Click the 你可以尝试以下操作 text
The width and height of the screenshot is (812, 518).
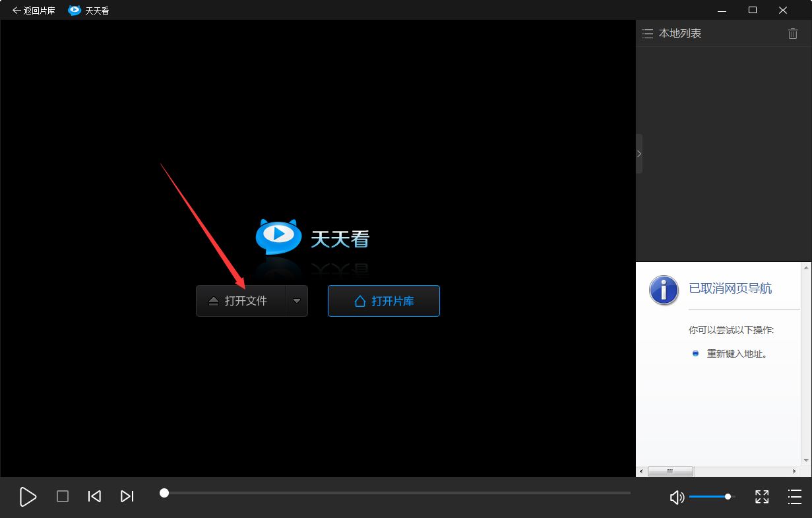coord(732,330)
